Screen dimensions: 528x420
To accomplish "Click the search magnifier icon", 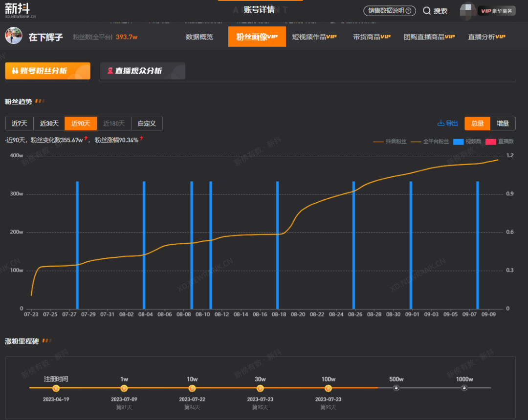I will (427, 11).
